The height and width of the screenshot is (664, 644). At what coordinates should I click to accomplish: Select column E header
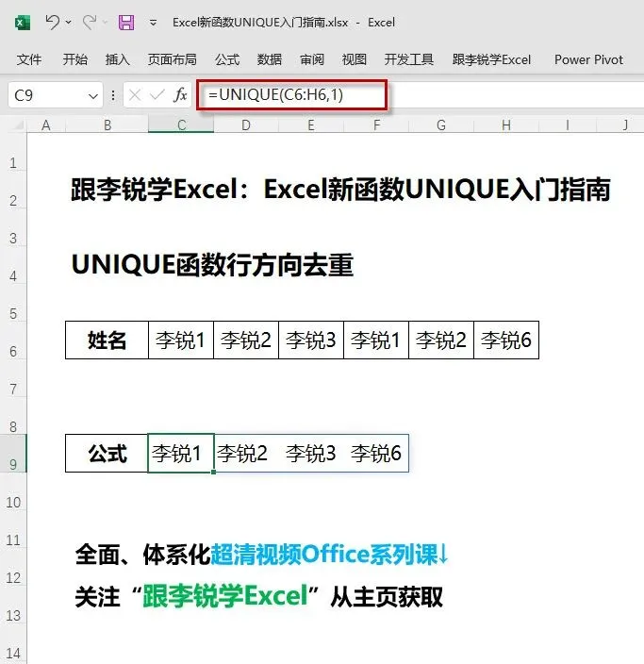[311, 125]
